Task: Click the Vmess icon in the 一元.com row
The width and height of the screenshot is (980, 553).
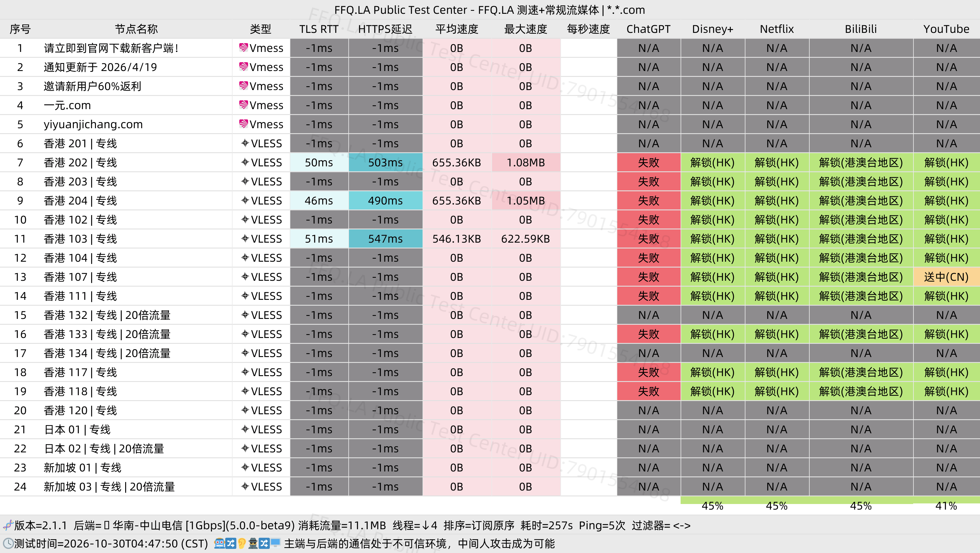Action: [x=243, y=105]
